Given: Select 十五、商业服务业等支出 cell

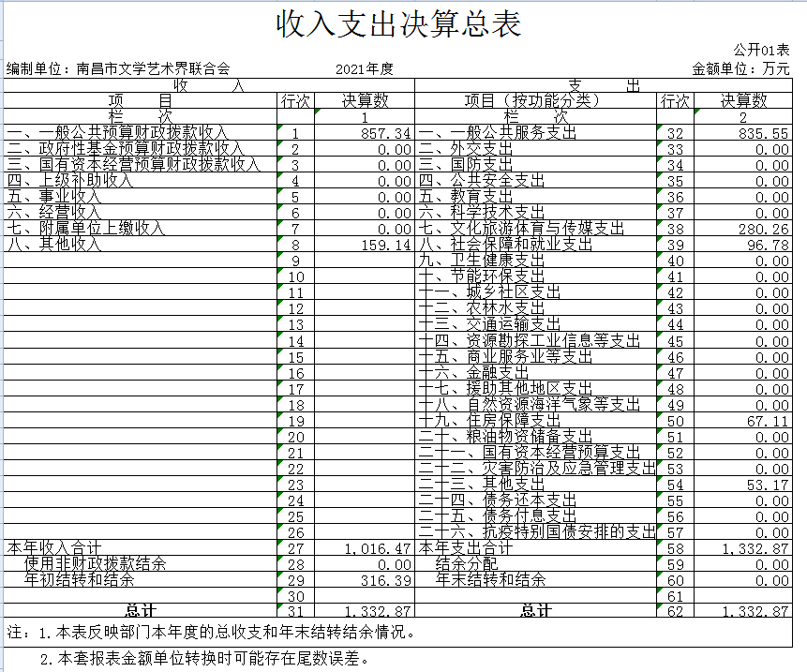Looking at the screenshot, I should (536, 356).
